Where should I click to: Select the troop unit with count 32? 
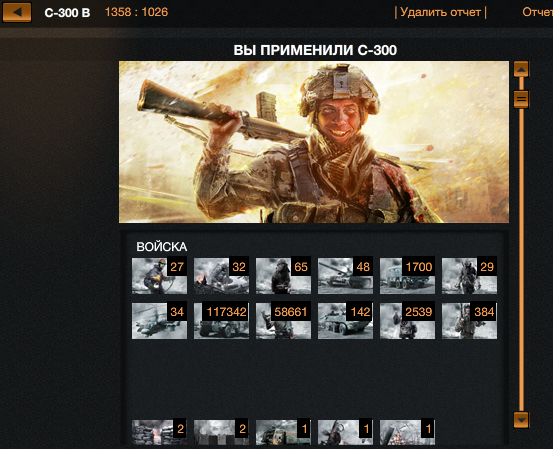click(221, 275)
